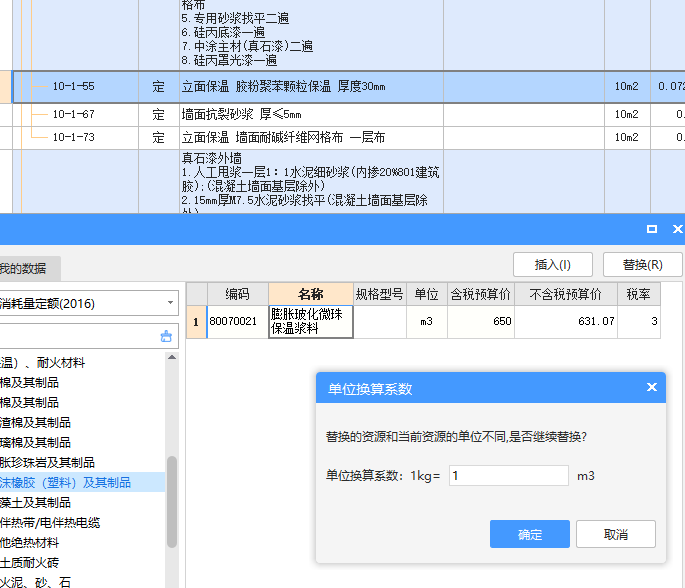The height and width of the screenshot is (588, 685).
Task: Click the 单位 column header
Action: (x=426, y=294)
